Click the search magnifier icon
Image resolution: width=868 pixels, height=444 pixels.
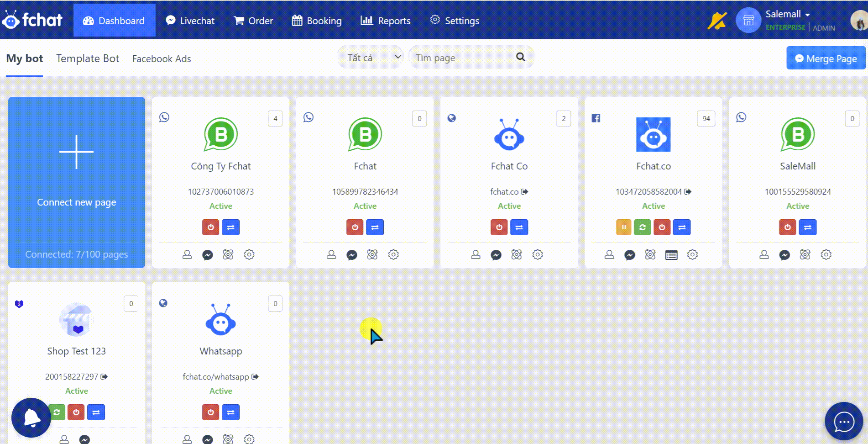520,57
